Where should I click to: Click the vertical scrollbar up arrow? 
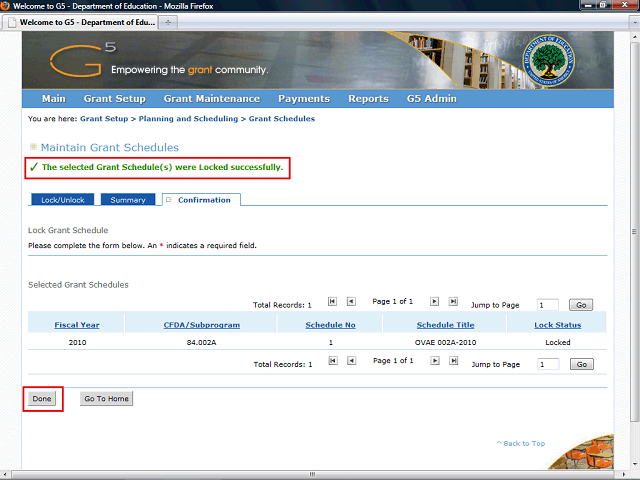(x=634, y=36)
